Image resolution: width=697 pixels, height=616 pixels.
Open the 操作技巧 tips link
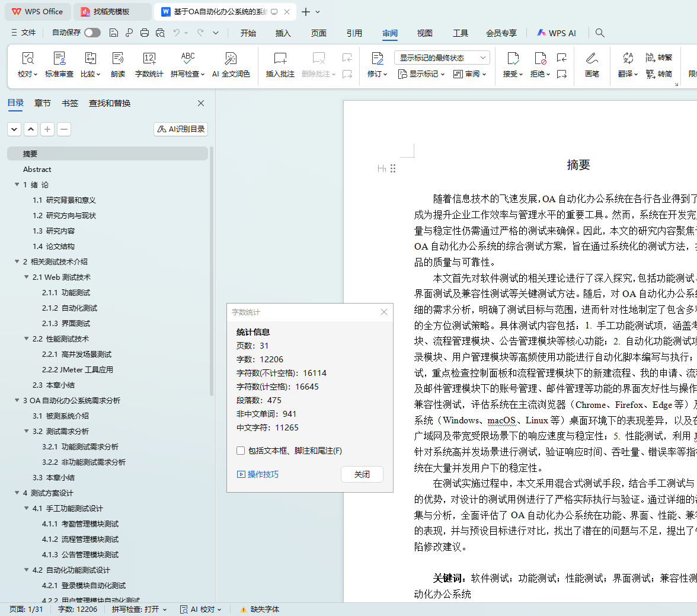[x=258, y=474]
